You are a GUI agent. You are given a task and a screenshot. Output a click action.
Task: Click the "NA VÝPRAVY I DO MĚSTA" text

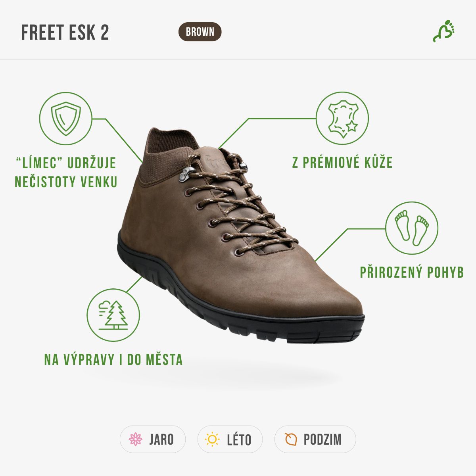pyautogui.click(x=113, y=360)
